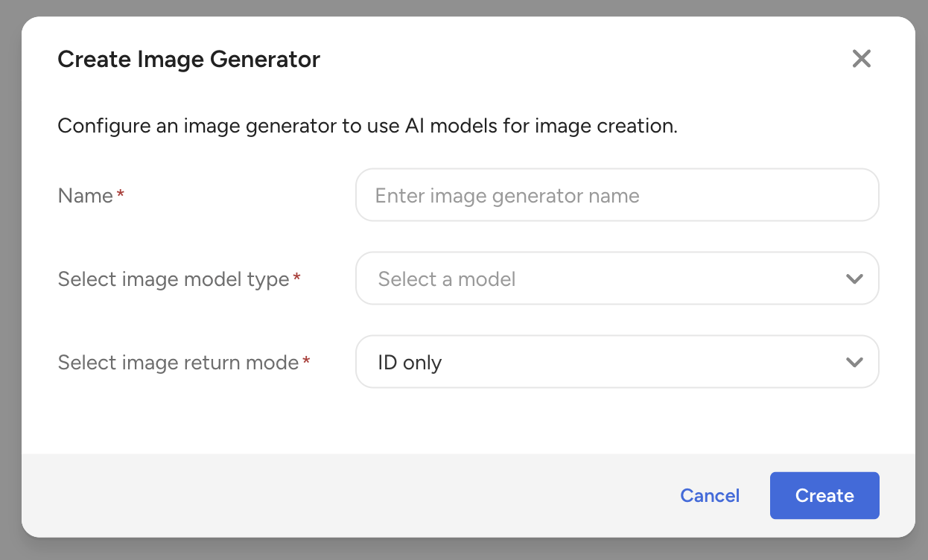Click the Configure an image generator description
Viewport: 928px width, 560px height.
point(367,126)
